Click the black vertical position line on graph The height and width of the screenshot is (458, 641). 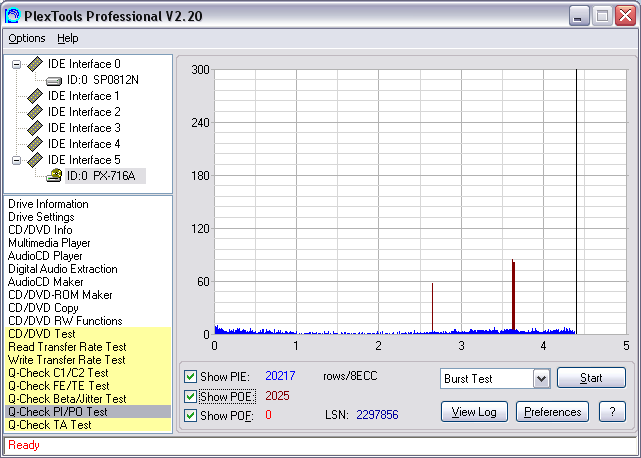576,202
